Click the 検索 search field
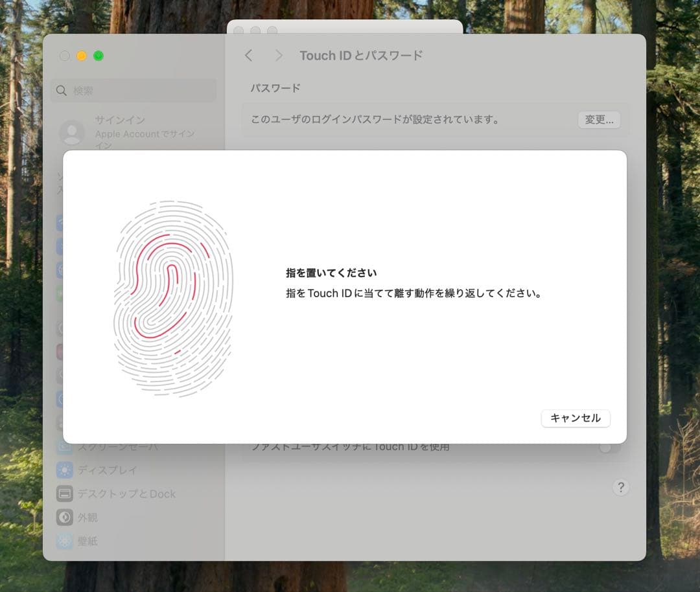 coord(133,91)
